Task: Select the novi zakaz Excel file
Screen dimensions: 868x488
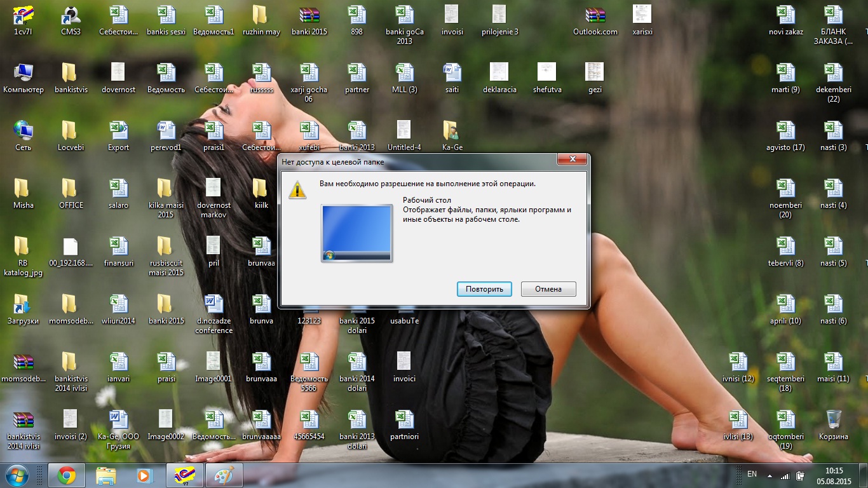Action: tap(786, 20)
